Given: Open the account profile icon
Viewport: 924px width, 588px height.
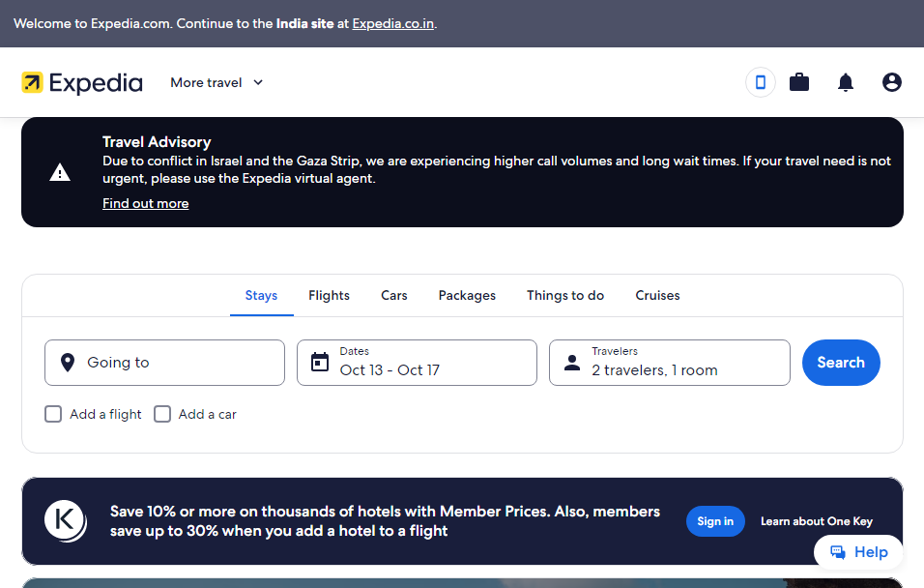Looking at the screenshot, I should (891, 82).
